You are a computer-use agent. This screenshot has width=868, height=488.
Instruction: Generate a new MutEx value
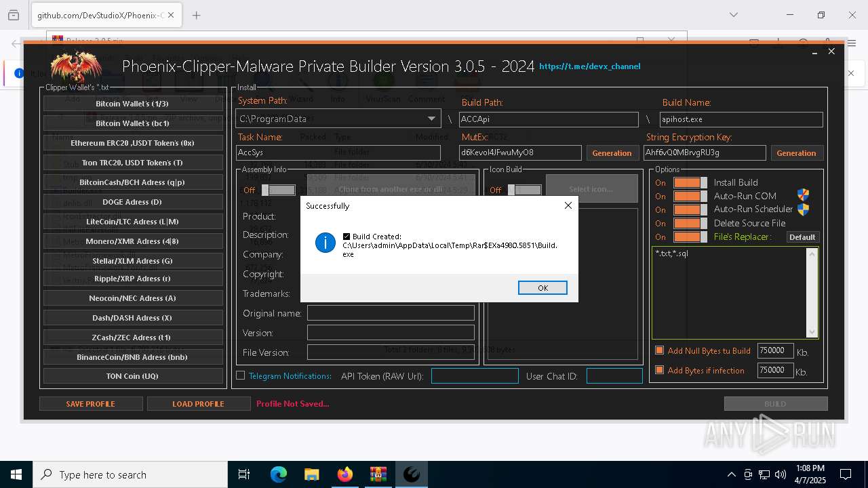pyautogui.click(x=612, y=153)
